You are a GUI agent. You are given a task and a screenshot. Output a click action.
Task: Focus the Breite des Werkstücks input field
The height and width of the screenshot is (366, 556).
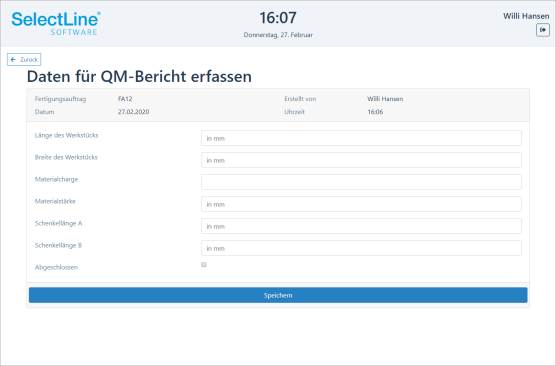pyautogui.click(x=361, y=160)
